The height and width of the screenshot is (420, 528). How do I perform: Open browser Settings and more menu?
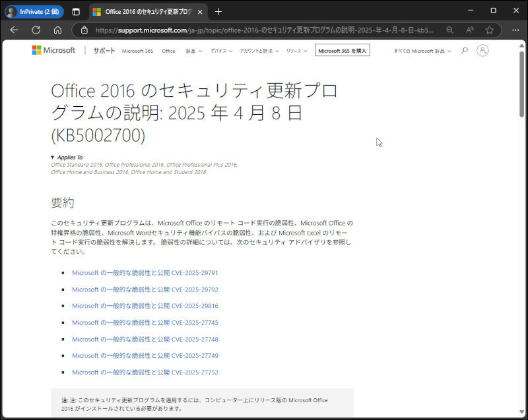click(515, 30)
